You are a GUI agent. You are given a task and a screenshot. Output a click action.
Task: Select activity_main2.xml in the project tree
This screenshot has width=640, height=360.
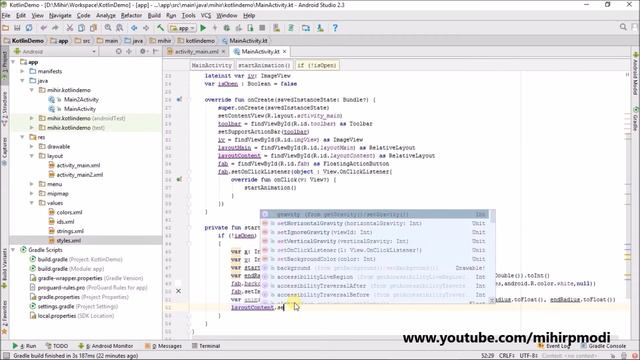coord(80,175)
